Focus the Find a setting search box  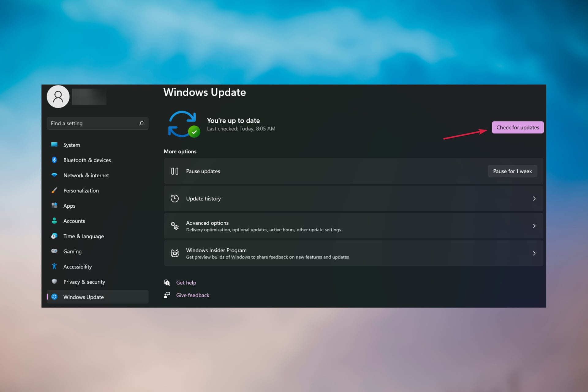tap(92, 123)
